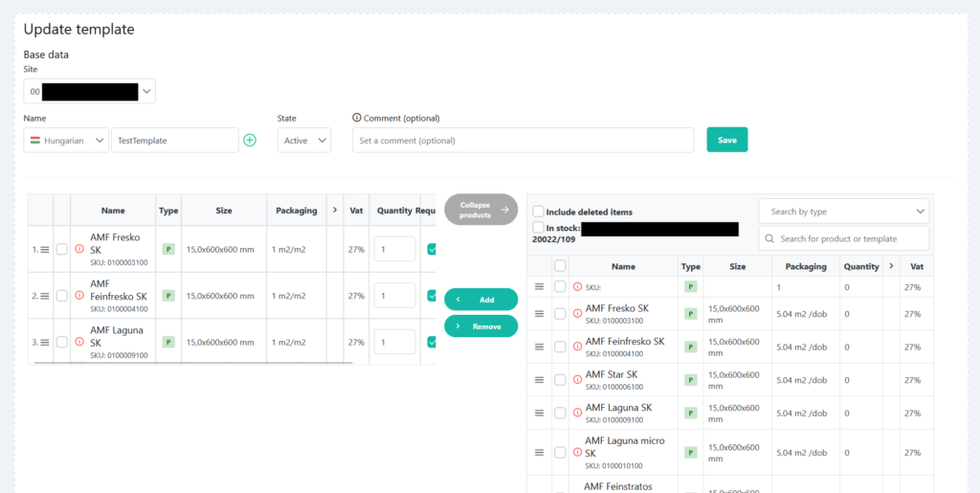Click the green plus icon beside TestTemplate

[250, 141]
